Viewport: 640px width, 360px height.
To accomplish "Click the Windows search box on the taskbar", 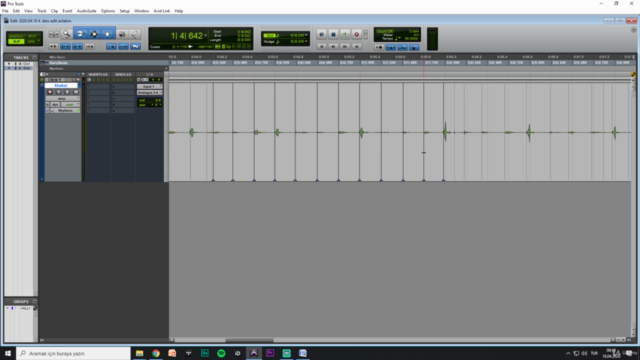I will 73,353.
